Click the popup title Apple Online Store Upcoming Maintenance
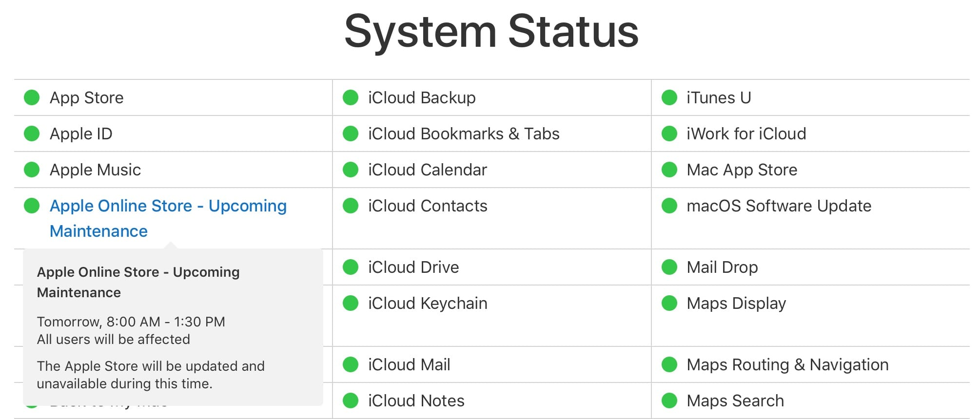The width and height of the screenshot is (980, 419). [138, 282]
